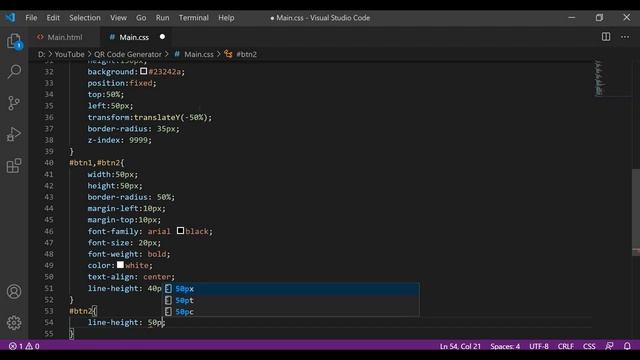The image size is (640, 360).
Task: Click the errors and warnings status indicator
Action: click(24, 346)
